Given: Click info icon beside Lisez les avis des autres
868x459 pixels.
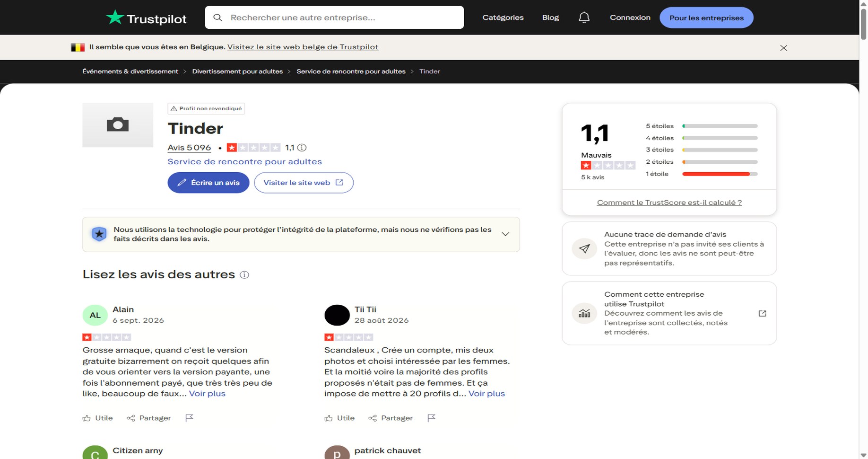Looking at the screenshot, I should tap(244, 275).
